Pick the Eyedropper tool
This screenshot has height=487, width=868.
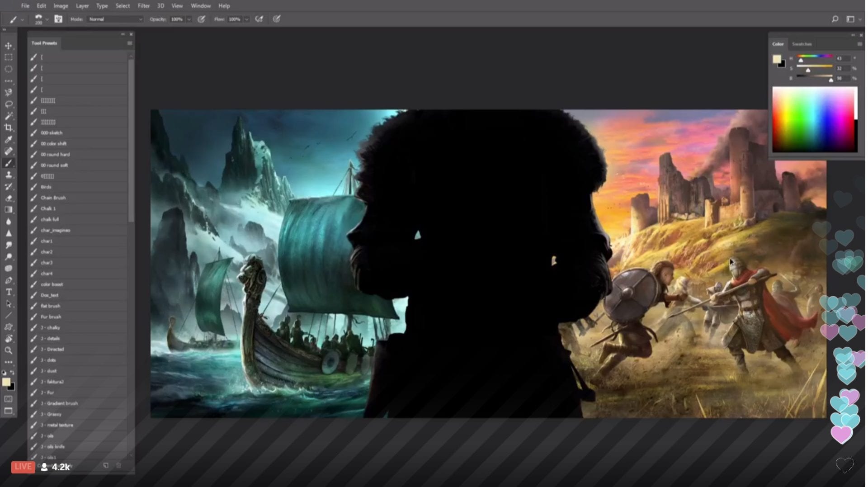click(9, 140)
